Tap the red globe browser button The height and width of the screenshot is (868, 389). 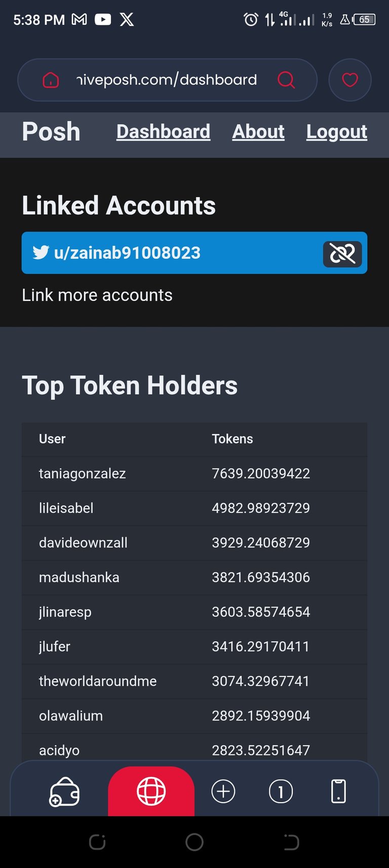click(x=151, y=791)
